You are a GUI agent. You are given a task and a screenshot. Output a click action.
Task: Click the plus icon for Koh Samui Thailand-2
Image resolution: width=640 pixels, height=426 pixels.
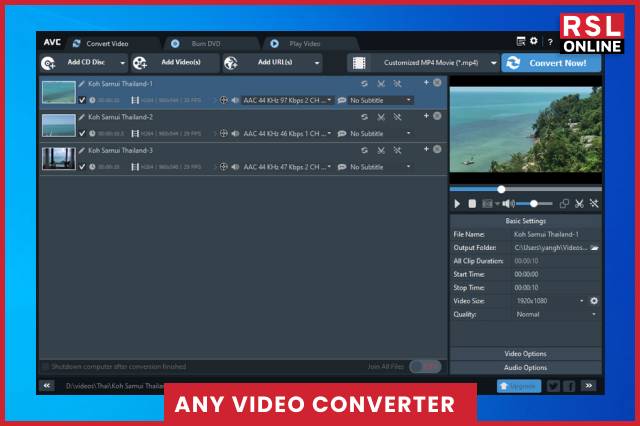pos(426,116)
